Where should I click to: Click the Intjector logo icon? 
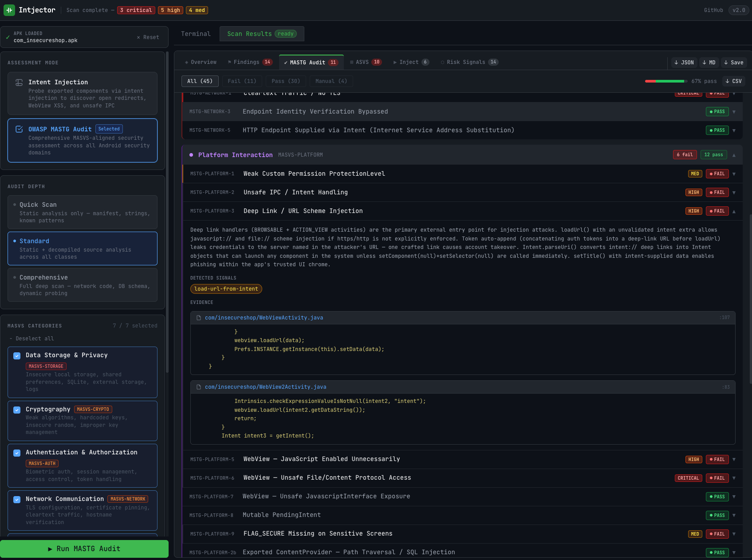(9, 10)
